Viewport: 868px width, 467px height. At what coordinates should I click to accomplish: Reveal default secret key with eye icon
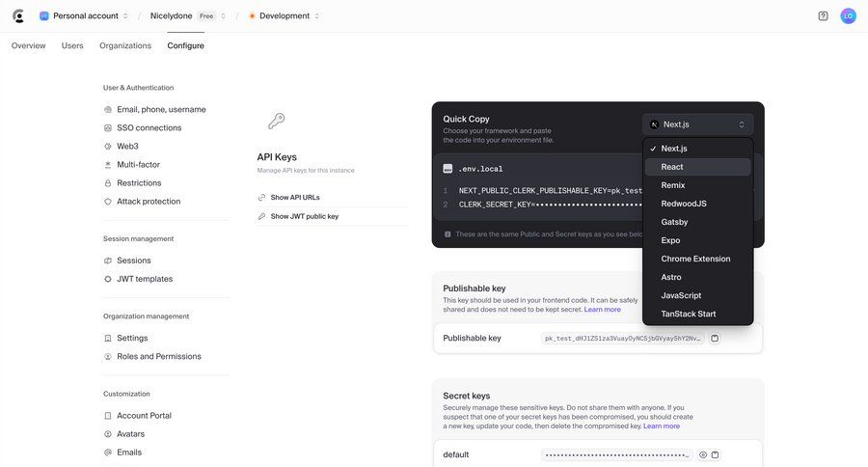click(x=702, y=454)
